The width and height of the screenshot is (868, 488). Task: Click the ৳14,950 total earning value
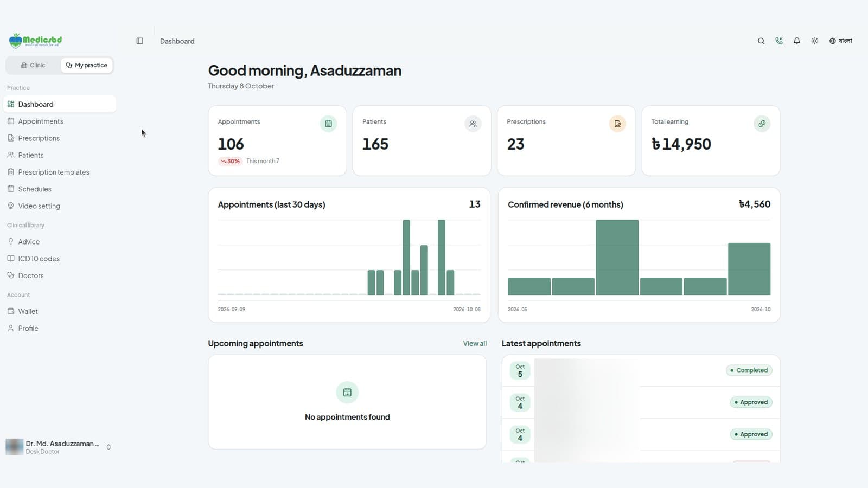[681, 144]
